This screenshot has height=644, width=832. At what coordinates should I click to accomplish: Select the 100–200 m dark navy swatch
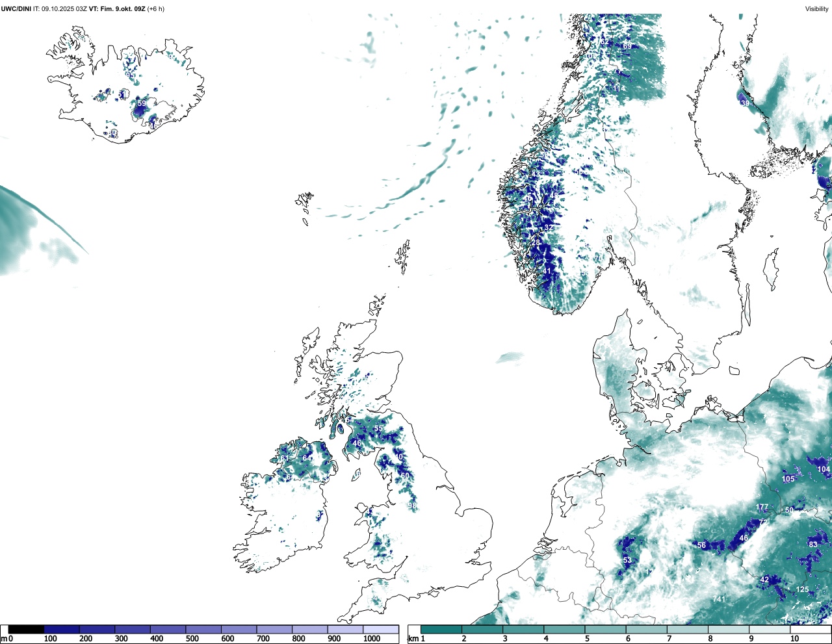(x=62, y=629)
